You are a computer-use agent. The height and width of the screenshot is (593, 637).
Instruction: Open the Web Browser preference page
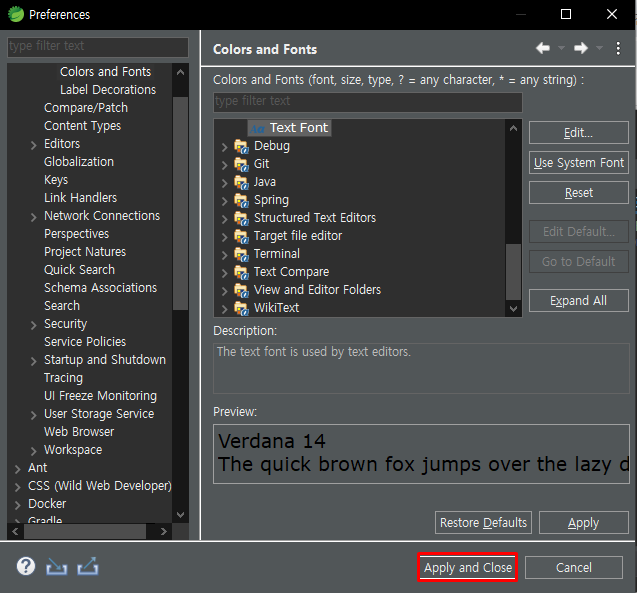coord(79,431)
